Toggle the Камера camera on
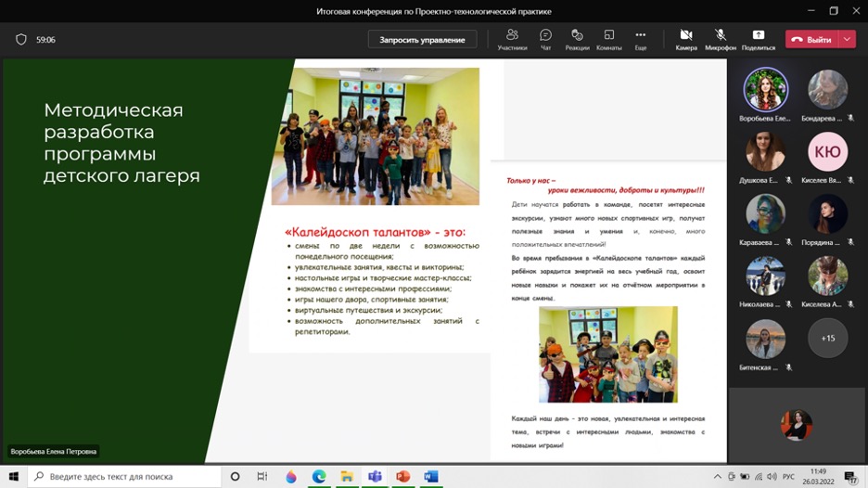 [686, 39]
